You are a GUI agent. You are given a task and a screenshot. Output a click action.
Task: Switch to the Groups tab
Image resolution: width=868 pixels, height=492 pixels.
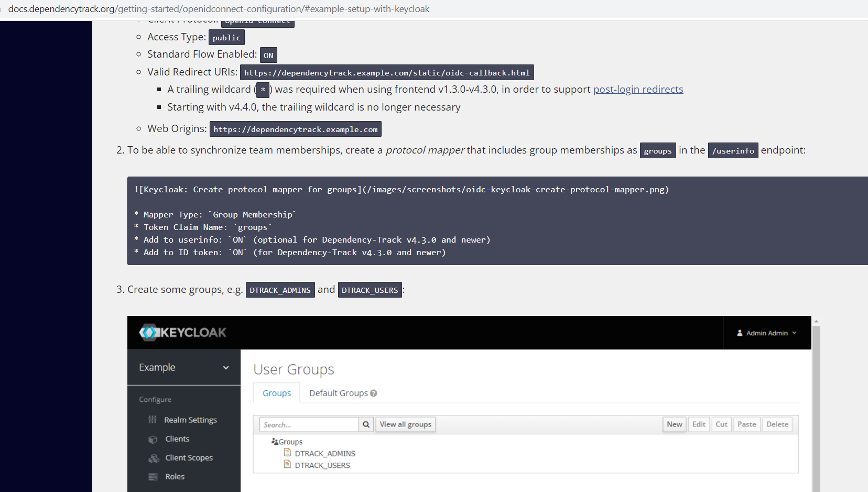(x=277, y=393)
